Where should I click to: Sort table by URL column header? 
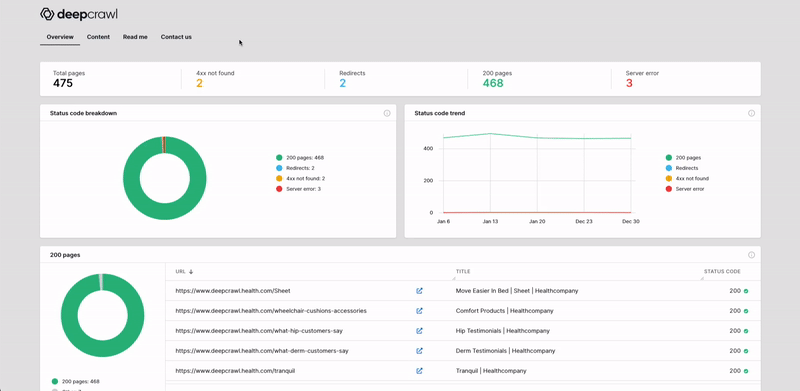(x=180, y=272)
